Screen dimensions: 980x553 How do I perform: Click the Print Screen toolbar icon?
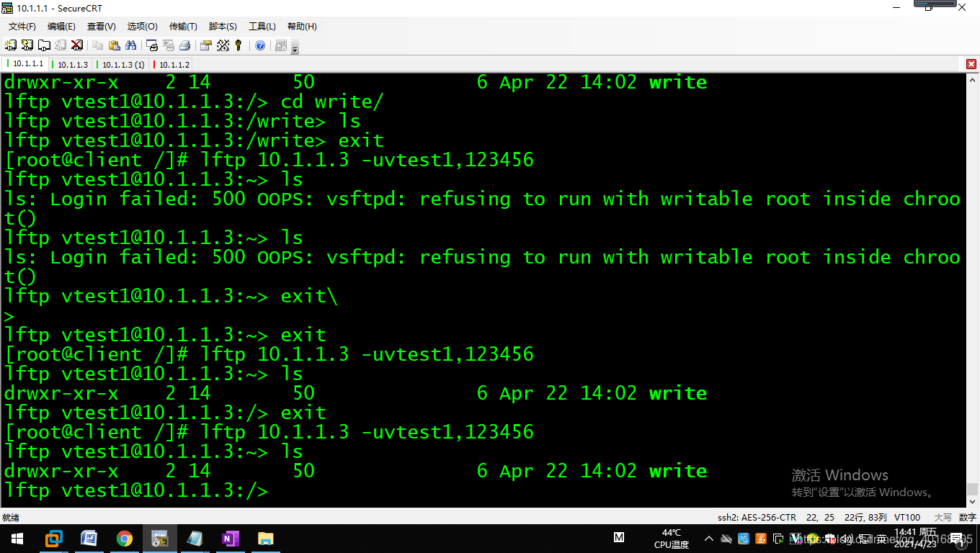152,45
